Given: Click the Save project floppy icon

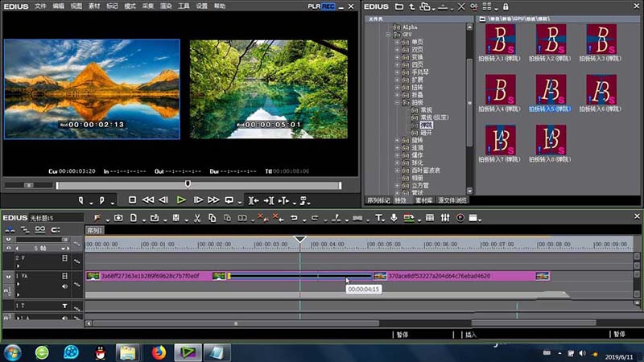Looking at the screenshot, I should [175, 218].
